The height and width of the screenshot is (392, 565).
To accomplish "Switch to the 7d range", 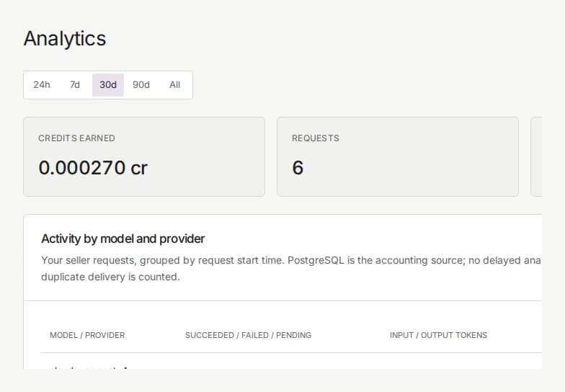I will coord(75,85).
